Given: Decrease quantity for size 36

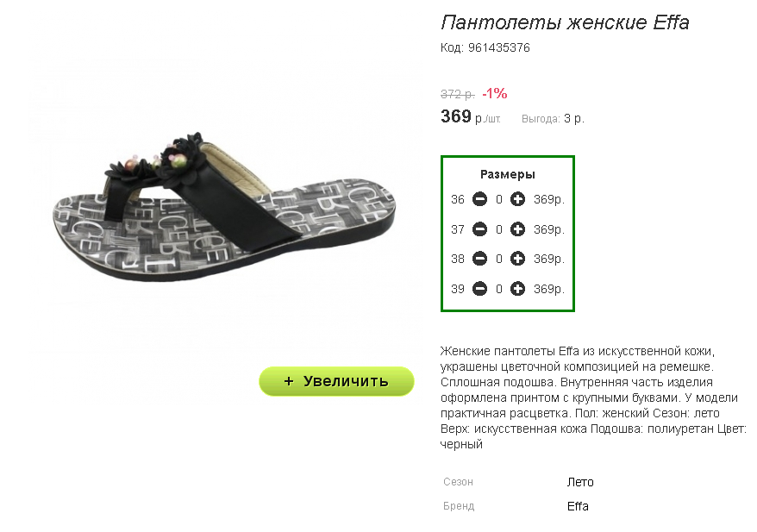Looking at the screenshot, I should pos(479,199).
